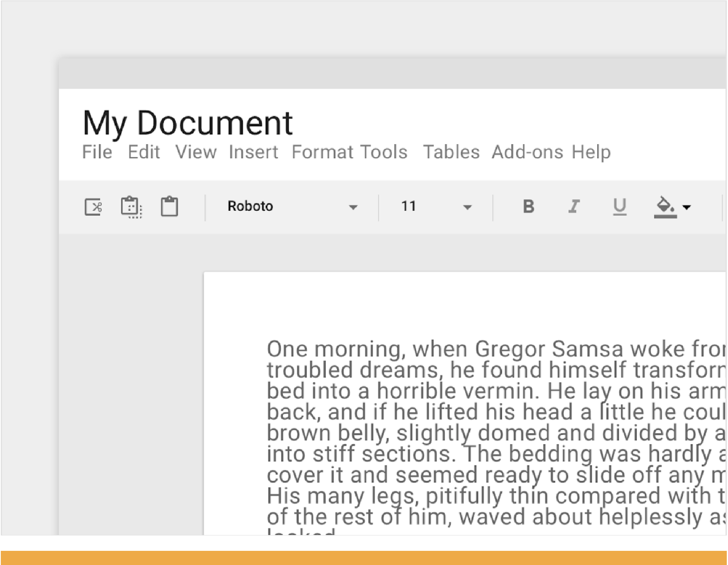728x565 pixels.
Task: Open the Insert menu
Action: [x=254, y=152]
